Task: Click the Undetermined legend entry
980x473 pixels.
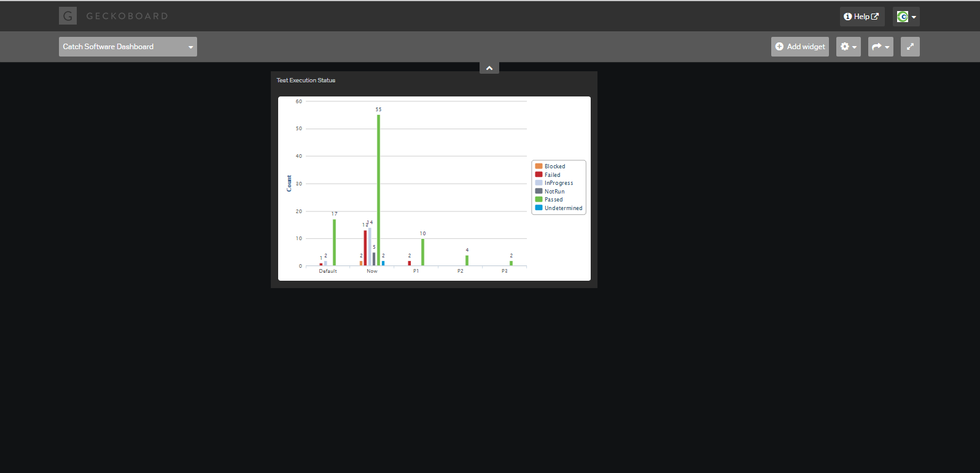Action: point(562,208)
